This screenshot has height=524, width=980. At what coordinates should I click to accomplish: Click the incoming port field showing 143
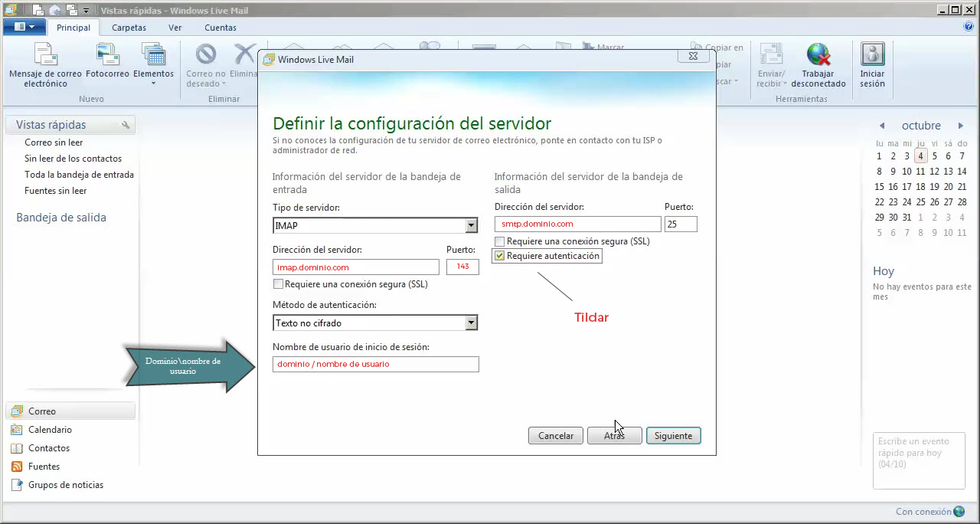click(462, 267)
